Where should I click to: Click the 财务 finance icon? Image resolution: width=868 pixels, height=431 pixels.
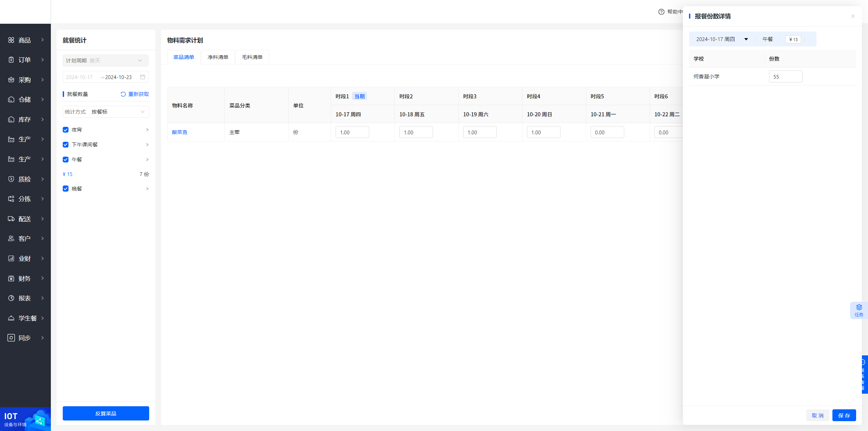click(11, 278)
